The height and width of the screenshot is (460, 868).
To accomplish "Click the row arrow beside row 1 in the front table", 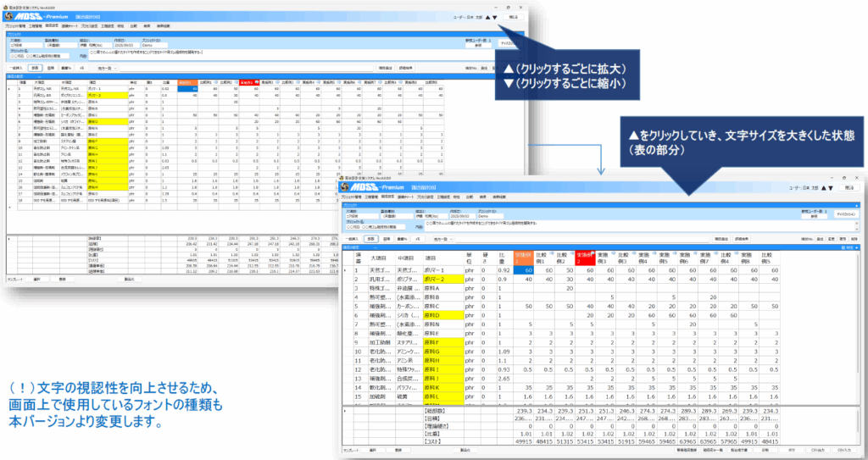I will point(343,270).
